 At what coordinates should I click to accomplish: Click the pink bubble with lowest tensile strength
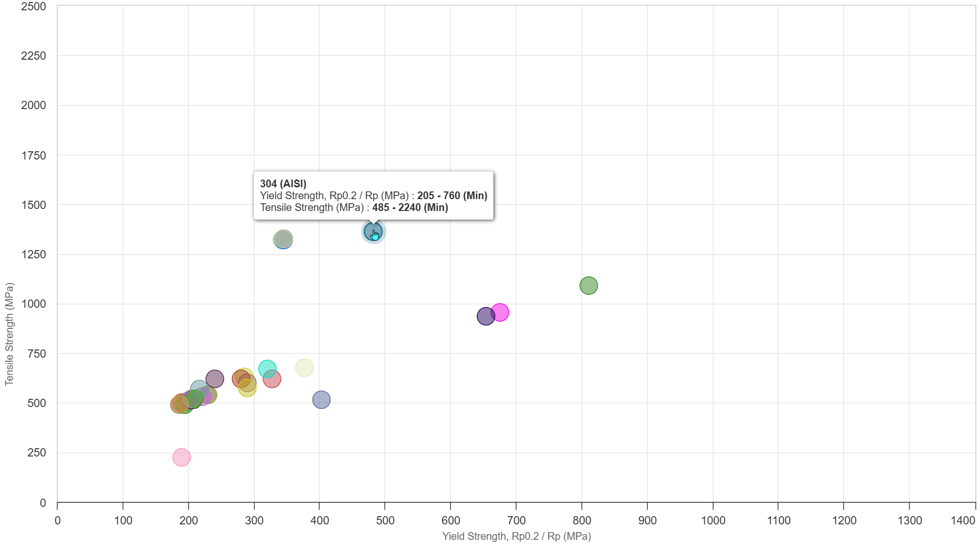coord(182,456)
